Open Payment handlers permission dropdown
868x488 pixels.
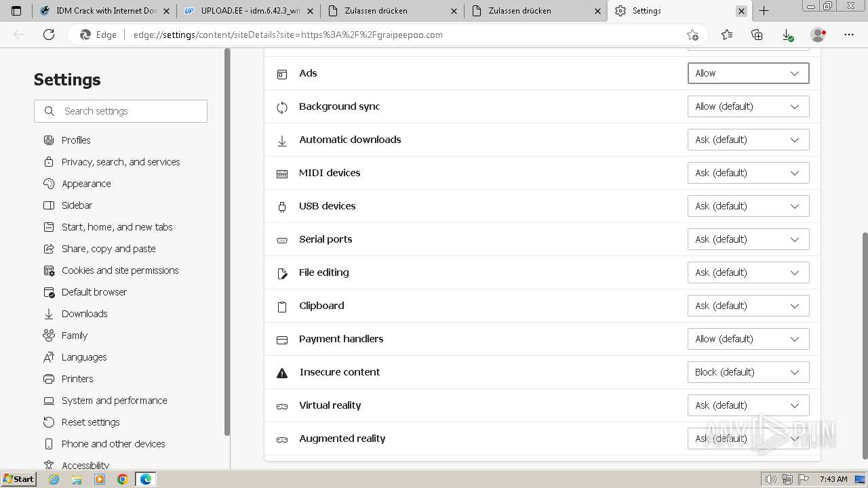748,339
